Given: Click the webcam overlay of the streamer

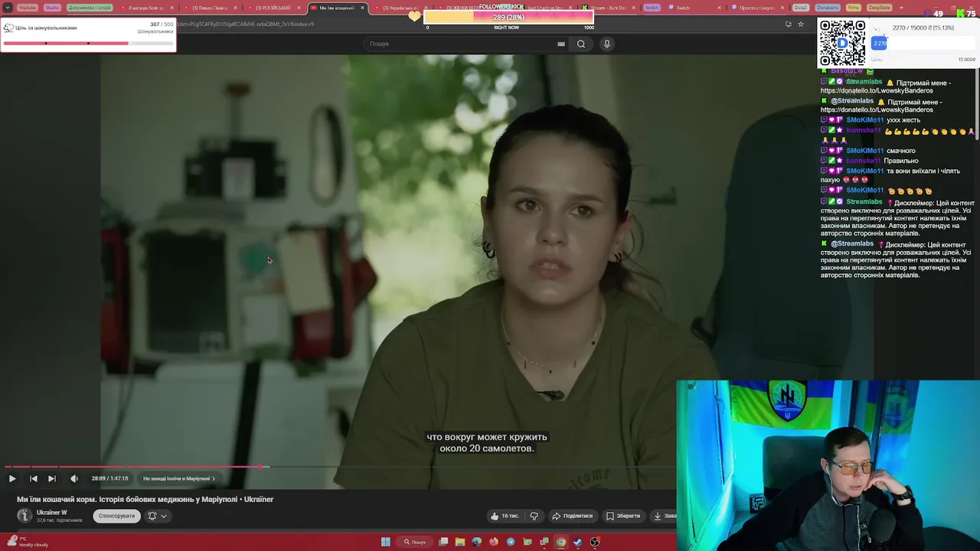Looking at the screenshot, I should 828,465.
